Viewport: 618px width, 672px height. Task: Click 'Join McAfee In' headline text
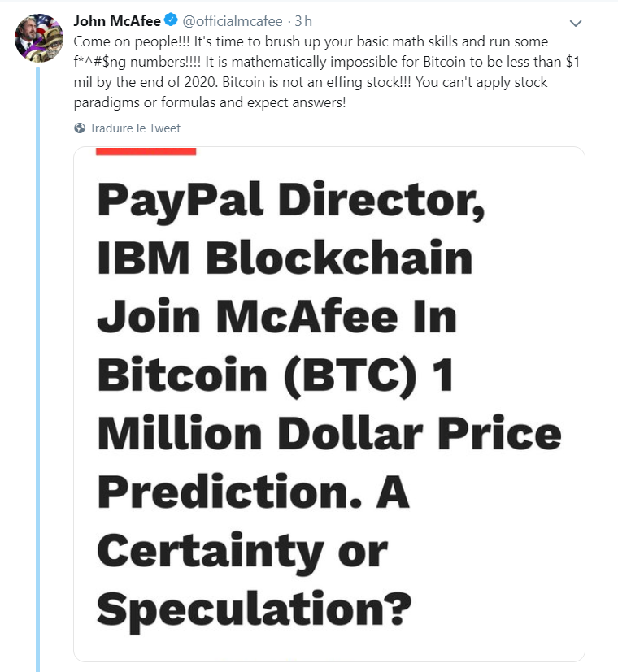pyautogui.click(x=276, y=317)
